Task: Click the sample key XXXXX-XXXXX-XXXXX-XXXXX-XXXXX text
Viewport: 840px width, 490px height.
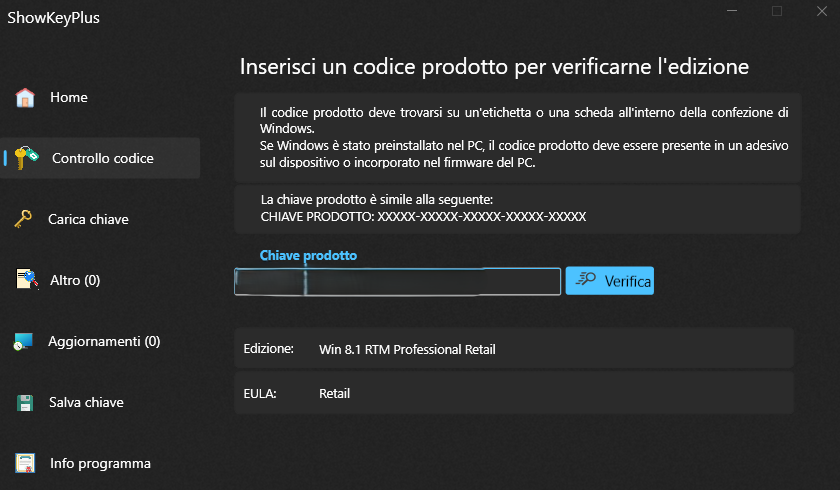Action: (482, 217)
